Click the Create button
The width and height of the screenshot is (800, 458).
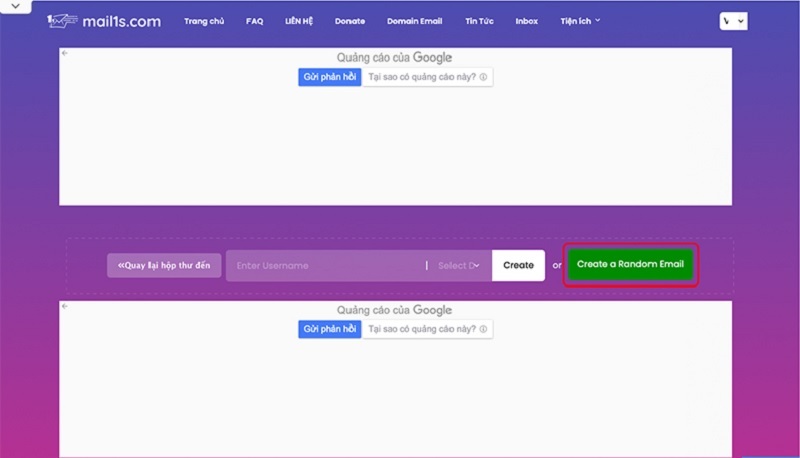(x=518, y=265)
